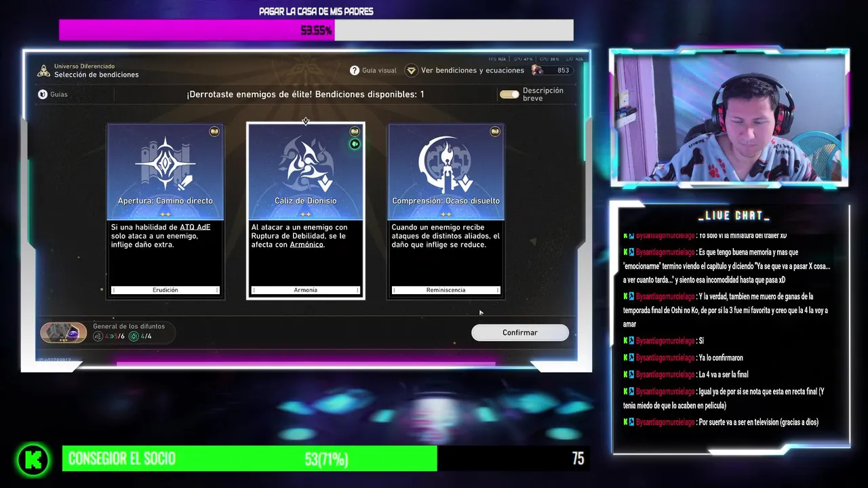
Task: Click the Consegior el socio 53(71%) bar
Action: (325, 459)
